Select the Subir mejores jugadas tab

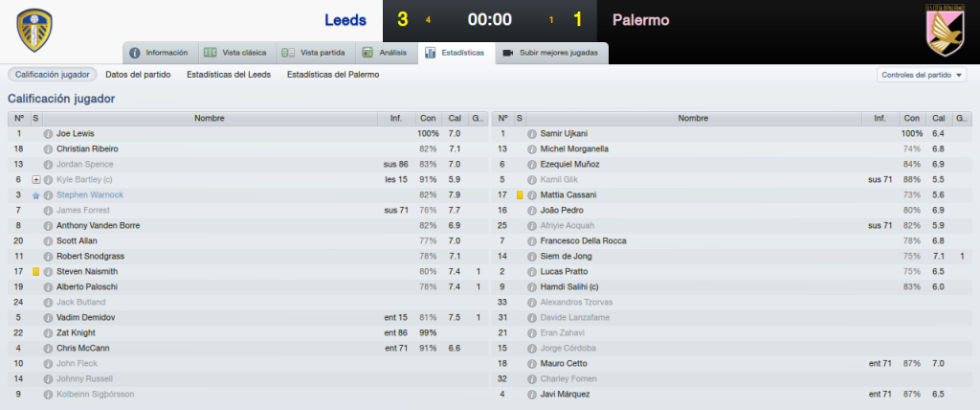click(x=551, y=54)
